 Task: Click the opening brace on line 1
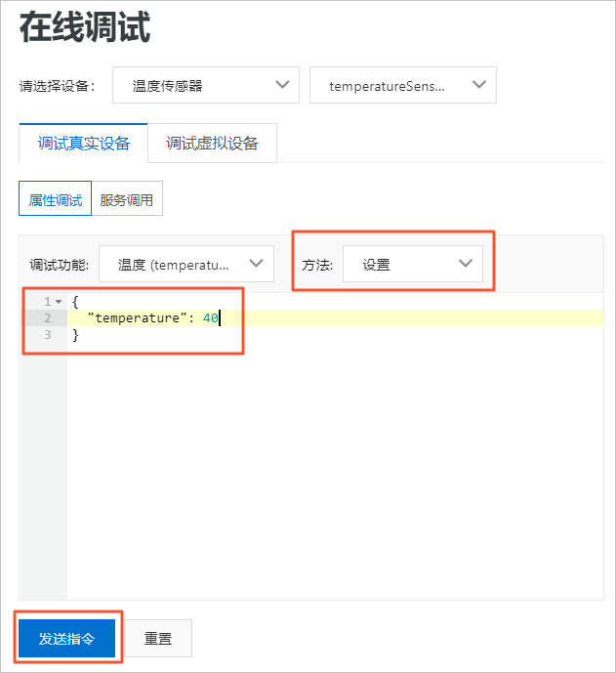75,302
